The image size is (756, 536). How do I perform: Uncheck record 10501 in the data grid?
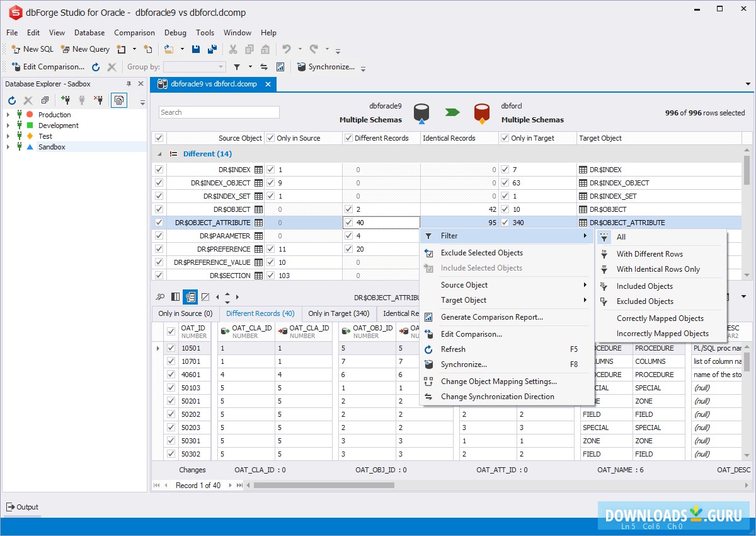171,347
